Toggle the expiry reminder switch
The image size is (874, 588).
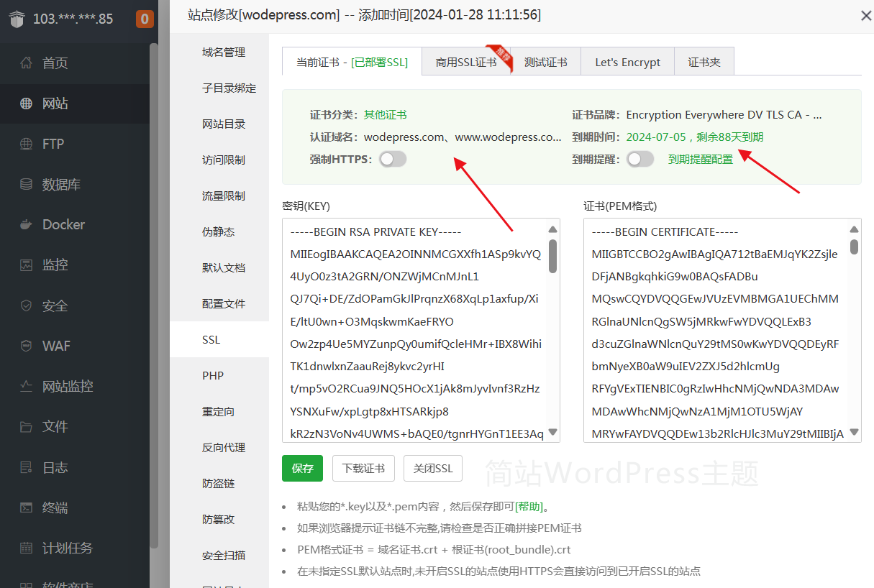(x=640, y=159)
